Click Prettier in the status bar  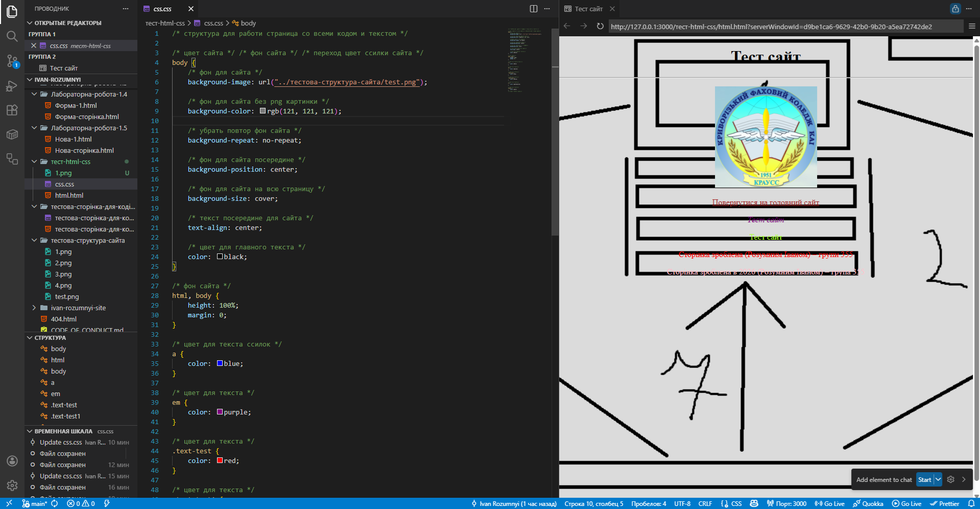(944, 503)
